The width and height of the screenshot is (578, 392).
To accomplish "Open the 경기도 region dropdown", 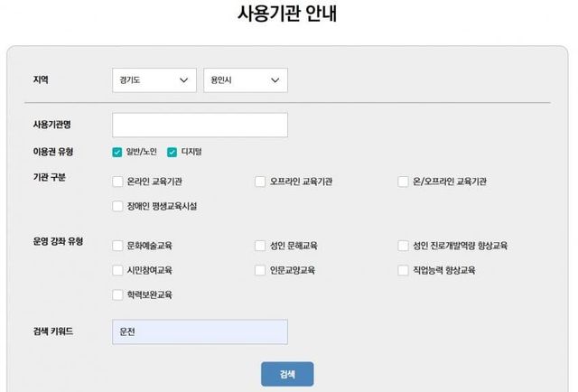I will coord(154,80).
